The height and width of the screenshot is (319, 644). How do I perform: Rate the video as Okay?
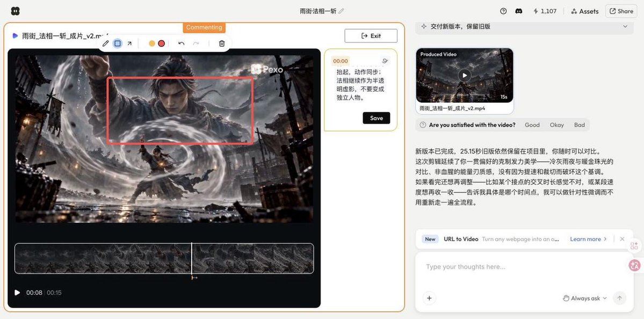556,125
